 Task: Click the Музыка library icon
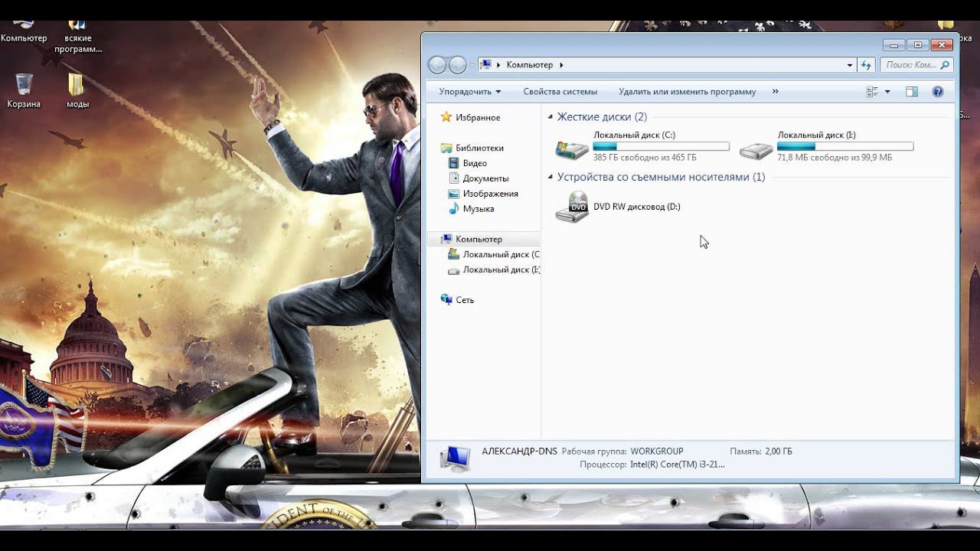click(454, 208)
